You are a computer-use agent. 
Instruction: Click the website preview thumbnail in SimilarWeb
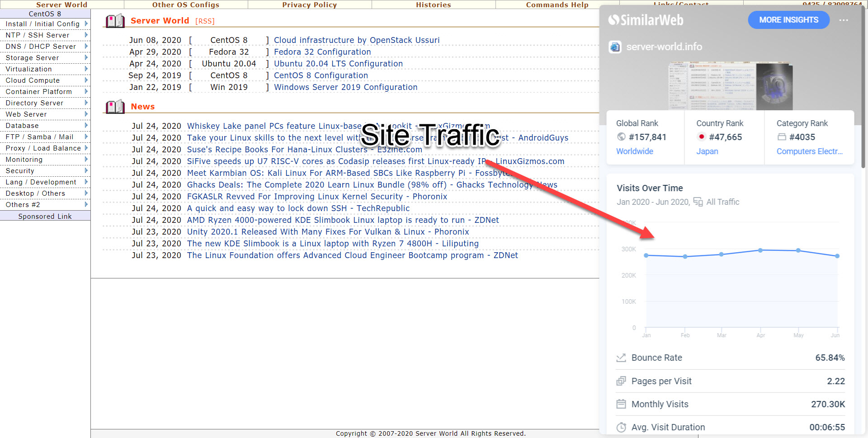(730, 86)
